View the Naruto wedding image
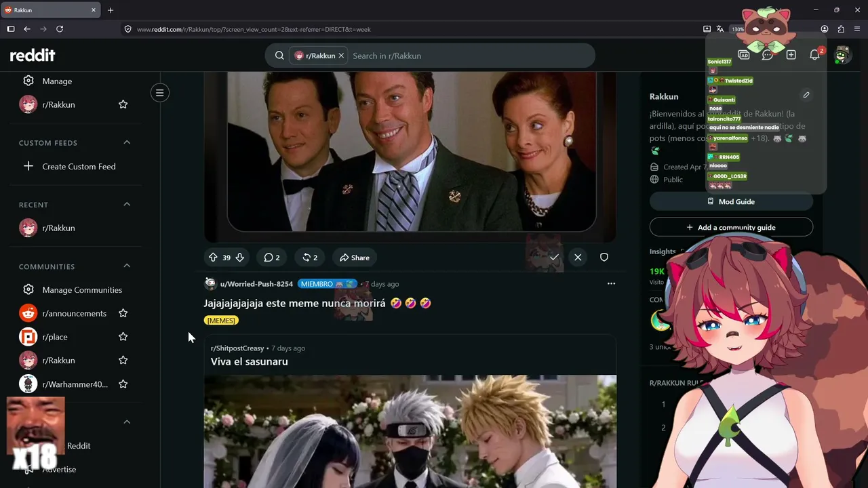Image resolution: width=868 pixels, height=488 pixels. point(410,432)
